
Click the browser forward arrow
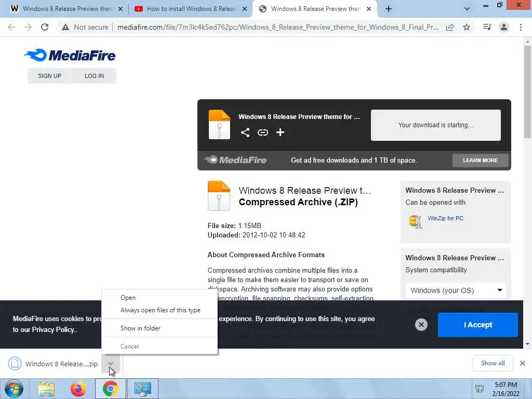tap(28, 27)
